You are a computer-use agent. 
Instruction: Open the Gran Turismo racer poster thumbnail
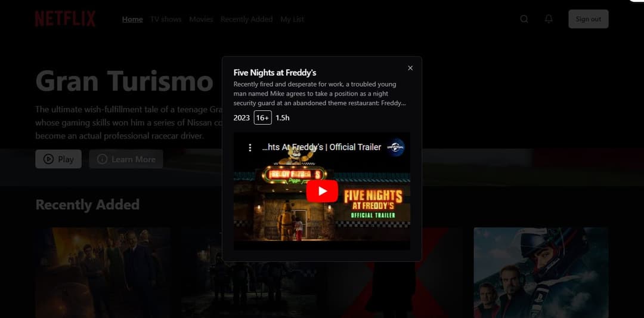541,273
